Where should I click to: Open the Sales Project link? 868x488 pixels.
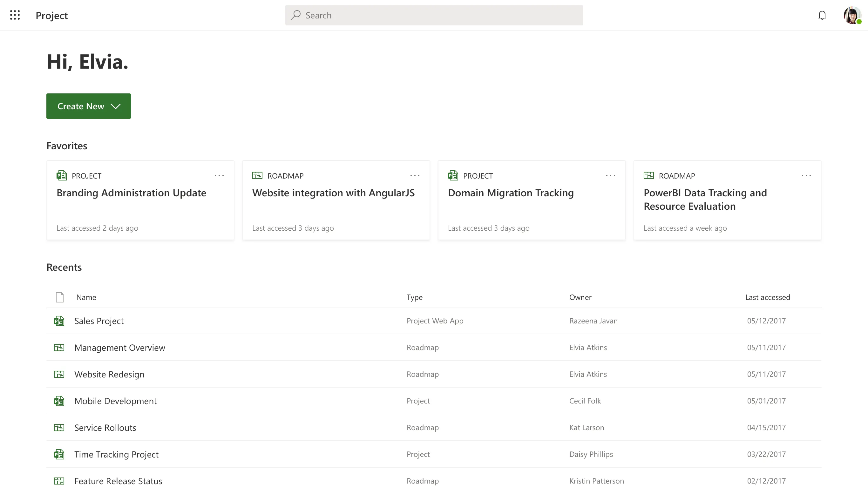coord(99,321)
